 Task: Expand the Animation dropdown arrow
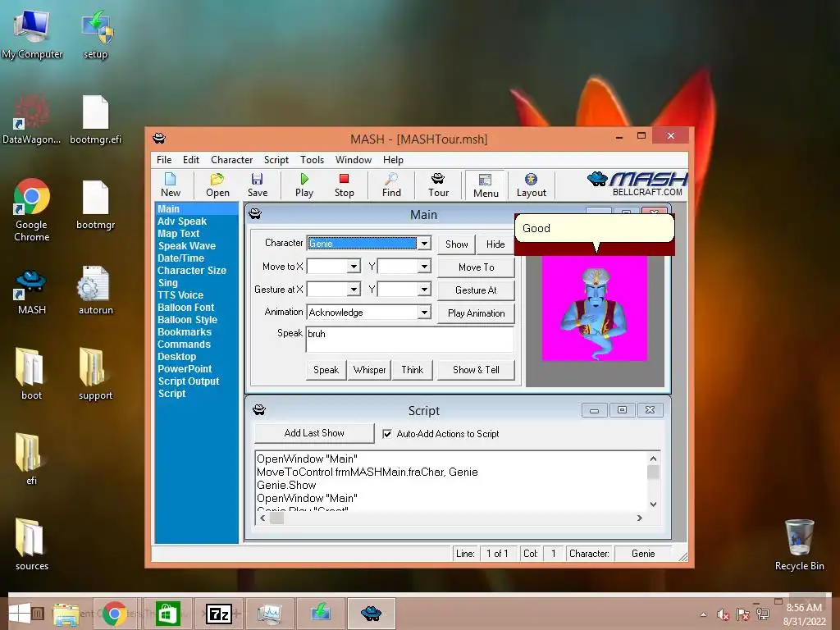click(x=424, y=313)
